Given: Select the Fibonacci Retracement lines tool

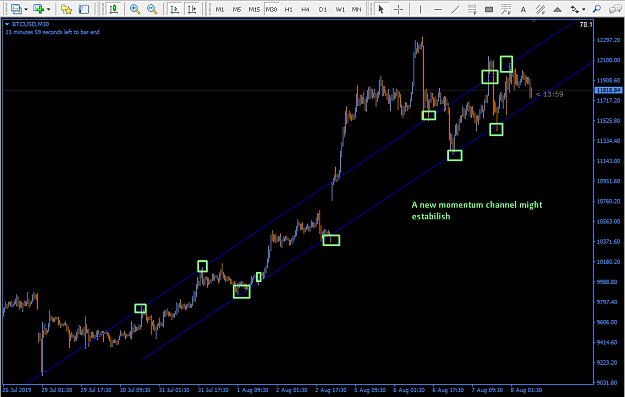Looking at the screenshot, I should click(x=472, y=9).
